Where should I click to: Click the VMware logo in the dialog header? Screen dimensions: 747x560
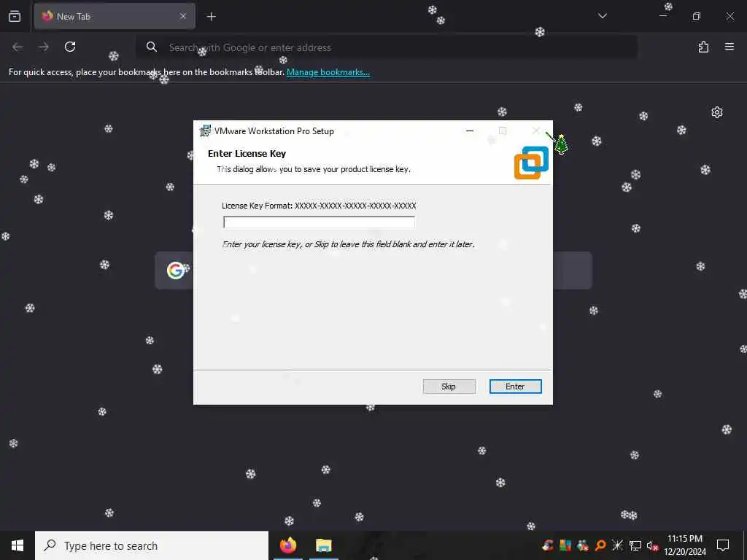(x=531, y=163)
